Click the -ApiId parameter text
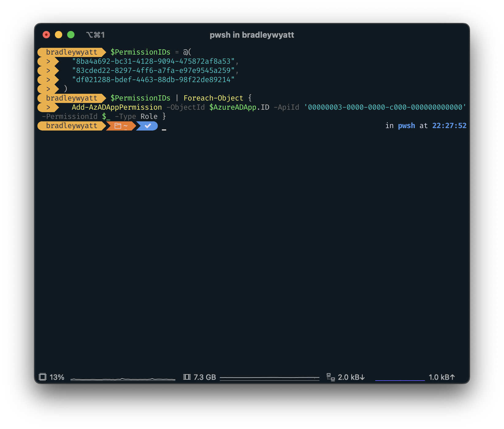Screen dimensions: 504x429 coord(286,107)
